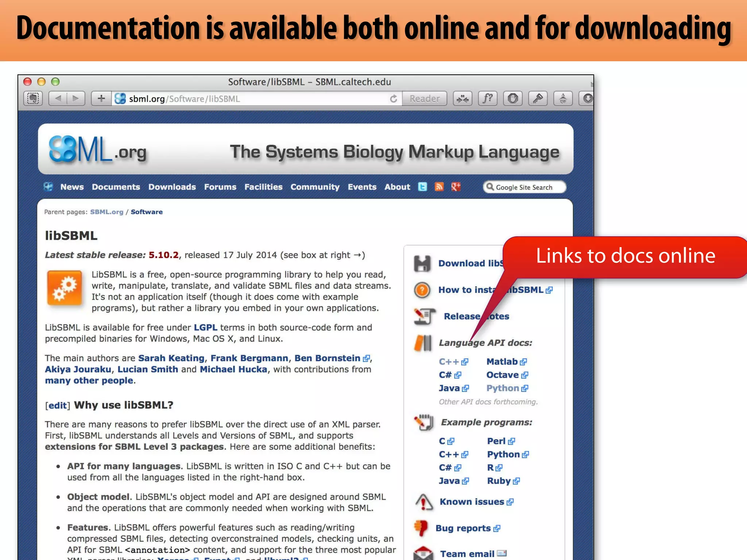Click the warning triangle Known issues icon

[424, 502]
